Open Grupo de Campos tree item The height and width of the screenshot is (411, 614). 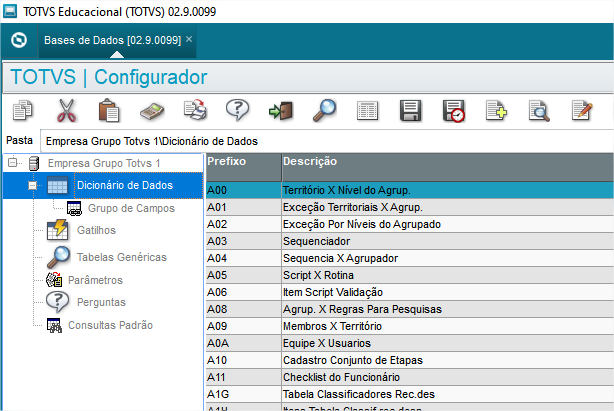pos(131,208)
